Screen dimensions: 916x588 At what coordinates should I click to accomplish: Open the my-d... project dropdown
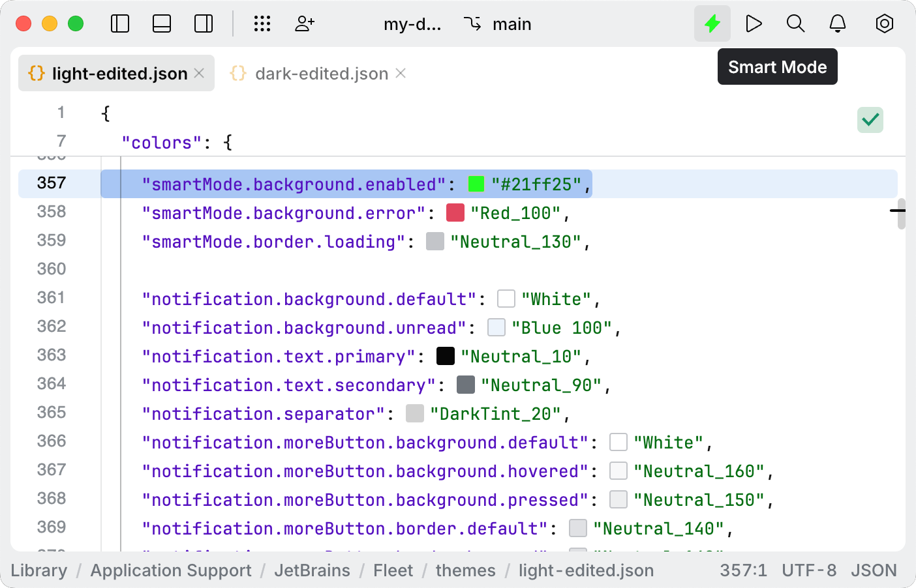[x=412, y=24]
